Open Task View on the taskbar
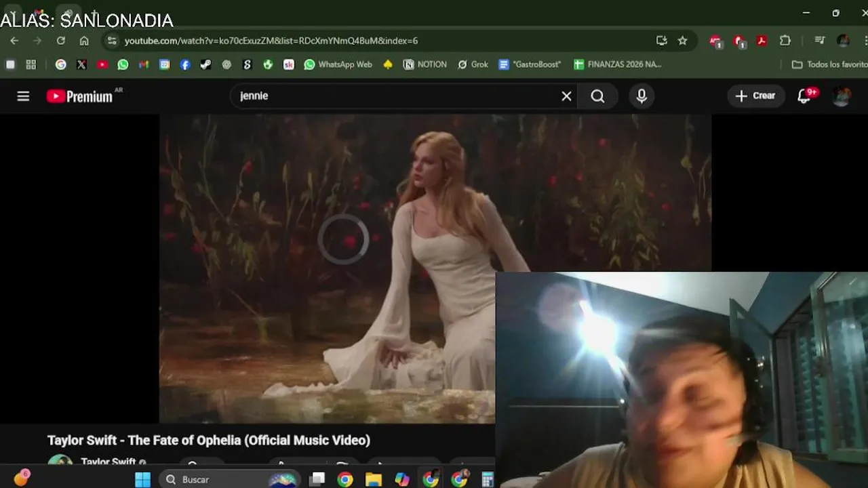Viewport: 868px width, 488px height. [x=317, y=479]
